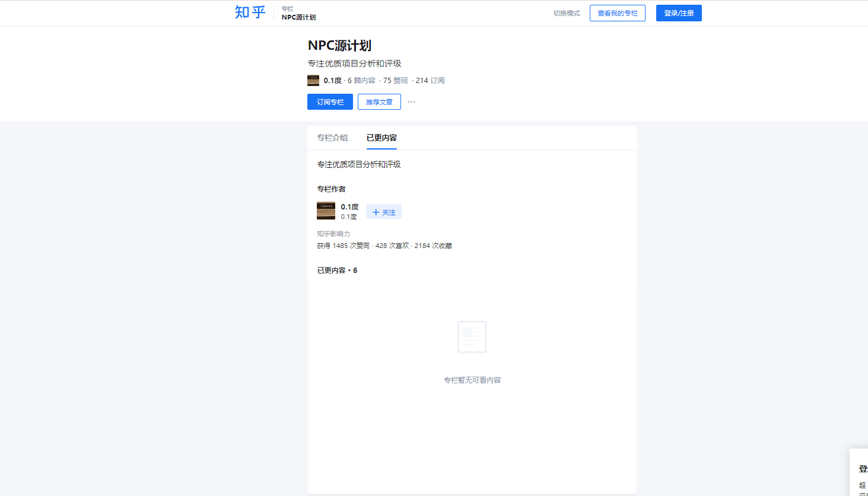This screenshot has height=496, width=868.
Task: Open the NPC源计划 breadcrumb link
Action: click(x=297, y=17)
